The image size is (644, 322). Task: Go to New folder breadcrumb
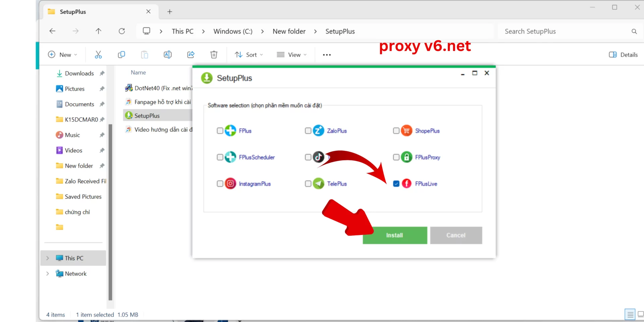pos(289,31)
